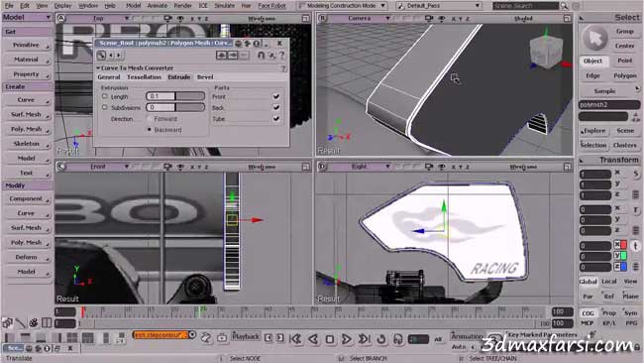Go to first frame
Image resolution: width=644 pixels, height=363 pixels.
[295, 339]
